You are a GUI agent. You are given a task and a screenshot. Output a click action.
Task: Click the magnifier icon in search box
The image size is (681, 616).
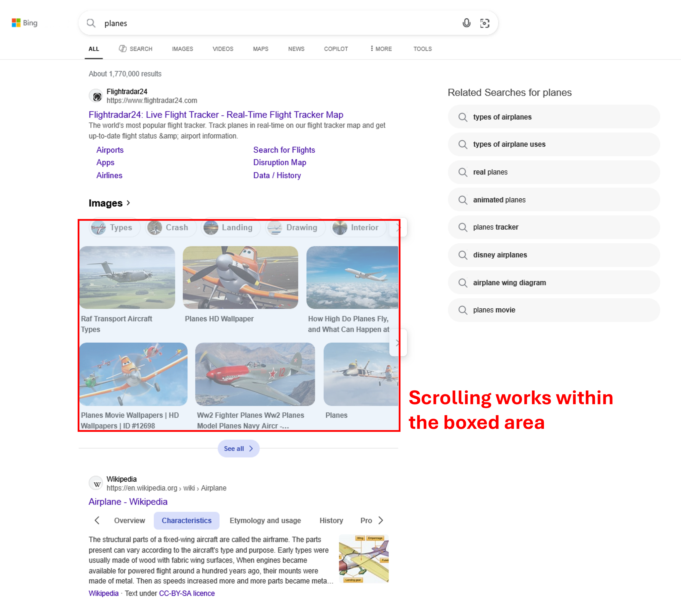(91, 23)
